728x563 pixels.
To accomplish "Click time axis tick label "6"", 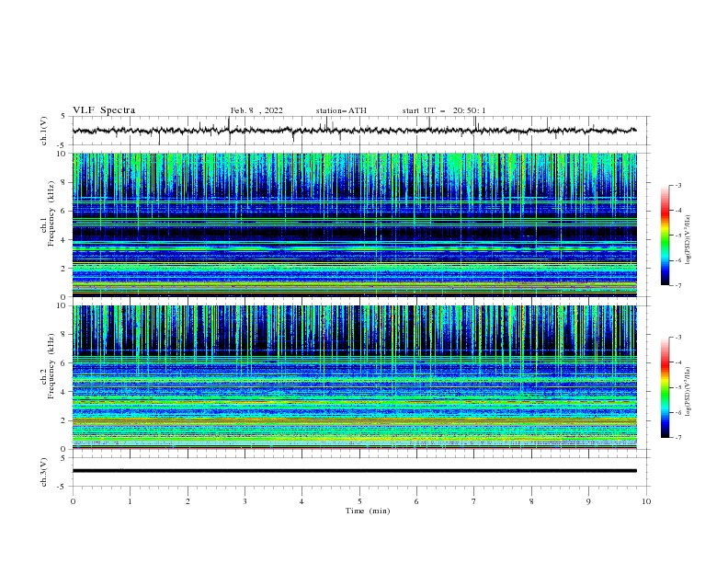I will click(x=416, y=501).
